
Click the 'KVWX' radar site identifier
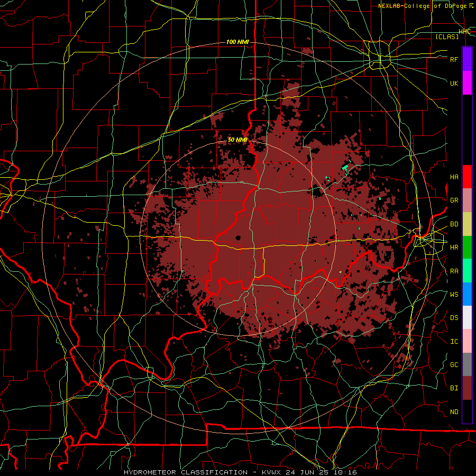272,472
